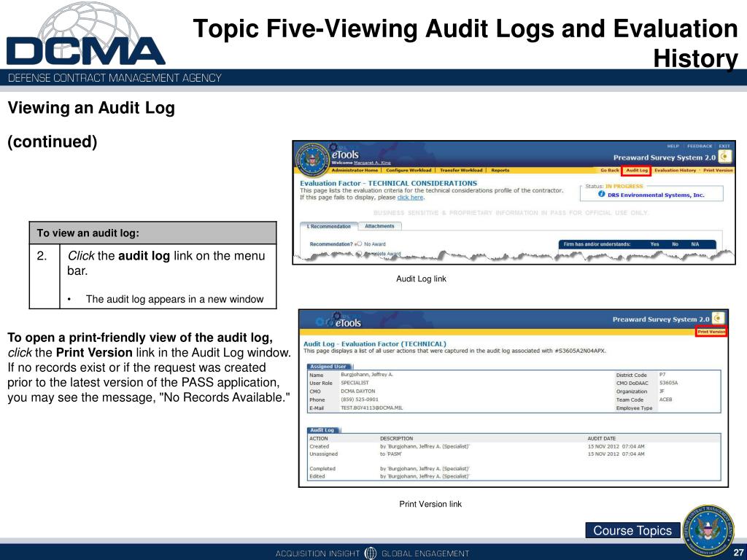This screenshot has height=560, width=747.
Task: Click the audit date in the Created row
Action: click(x=616, y=447)
